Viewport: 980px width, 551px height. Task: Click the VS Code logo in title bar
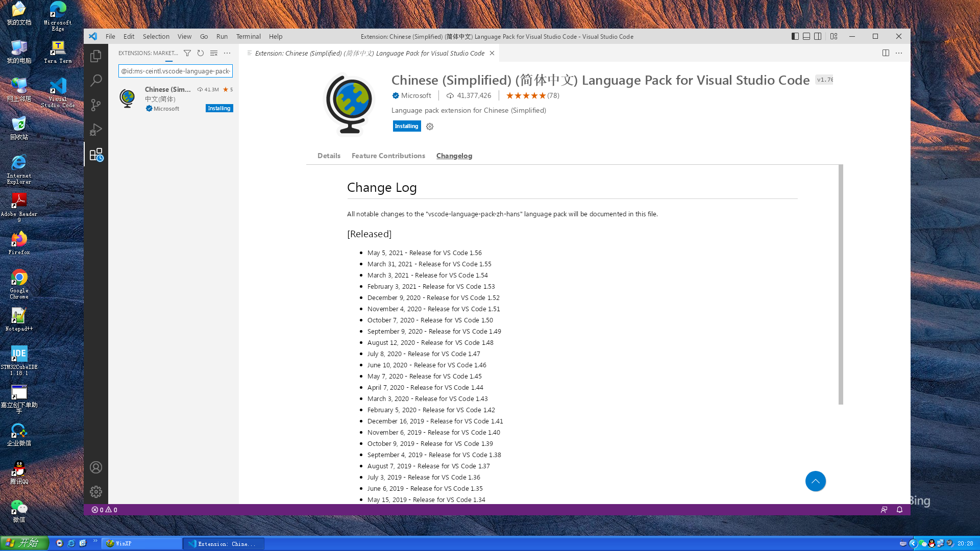click(92, 36)
